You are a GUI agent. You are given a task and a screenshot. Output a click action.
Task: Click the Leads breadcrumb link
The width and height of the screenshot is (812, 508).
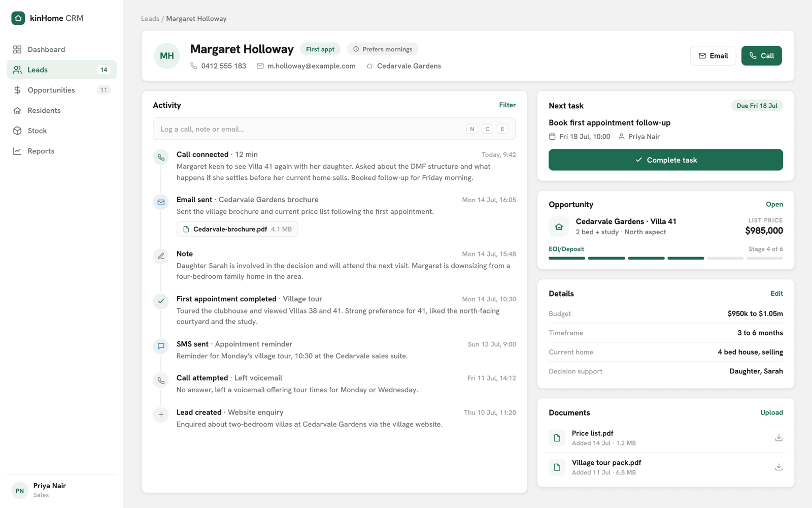(150, 19)
